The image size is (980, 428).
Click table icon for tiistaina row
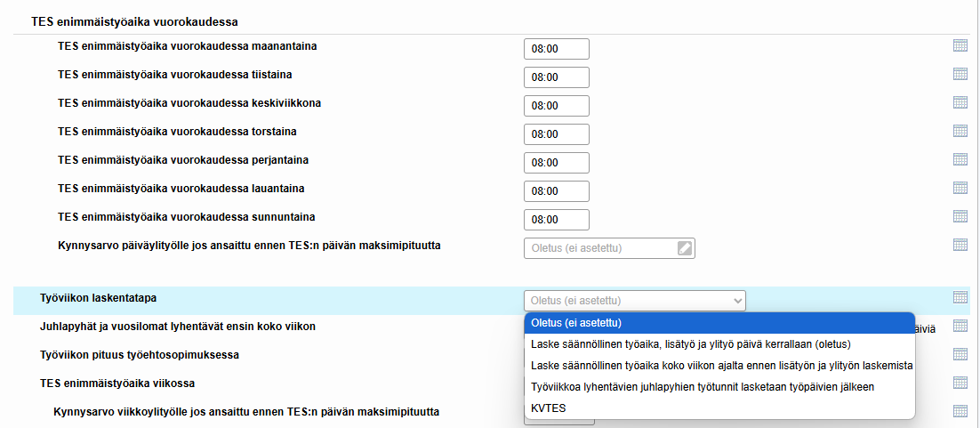click(960, 74)
